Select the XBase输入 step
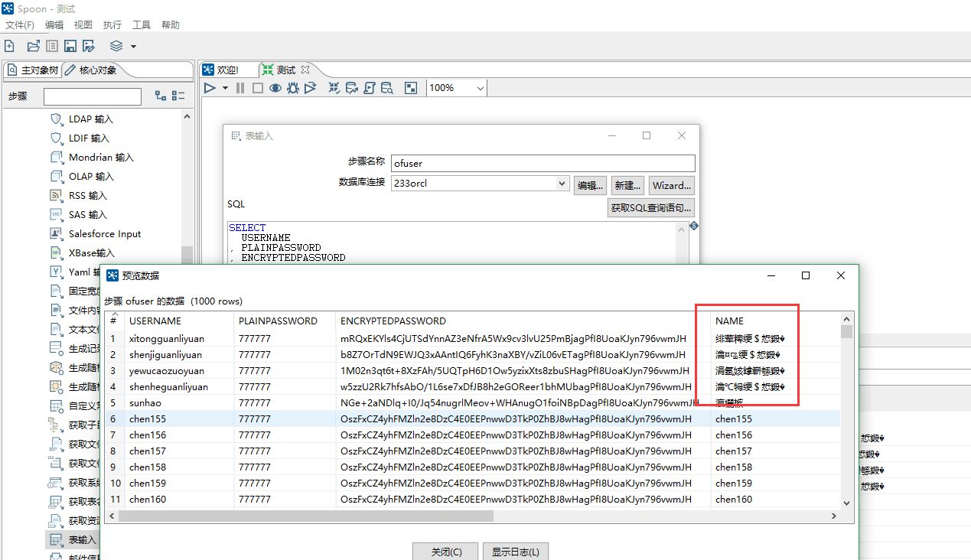This screenshot has width=971, height=560. [x=91, y=253]
